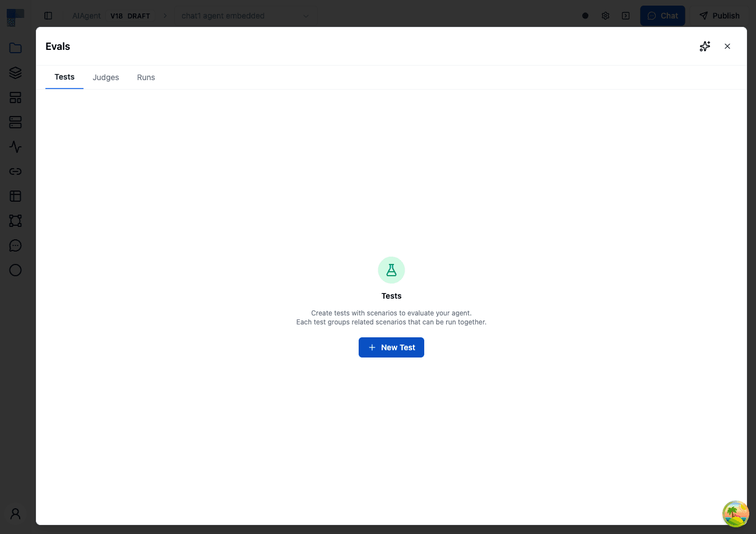This screenshot has height=534, width=756.
Task: Open the components layout panel icon
Action: (15, 97)
